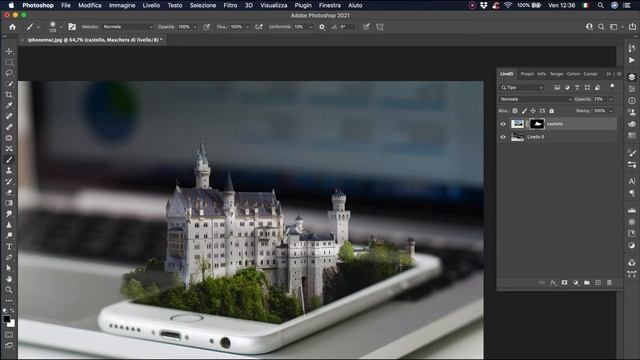Select the Hand tool

coord(9,279)
